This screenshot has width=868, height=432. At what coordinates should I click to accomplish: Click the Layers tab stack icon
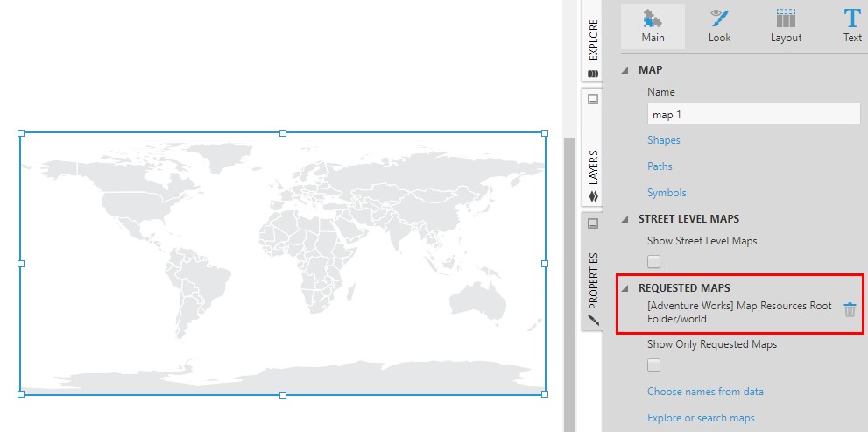coord(593,196)
